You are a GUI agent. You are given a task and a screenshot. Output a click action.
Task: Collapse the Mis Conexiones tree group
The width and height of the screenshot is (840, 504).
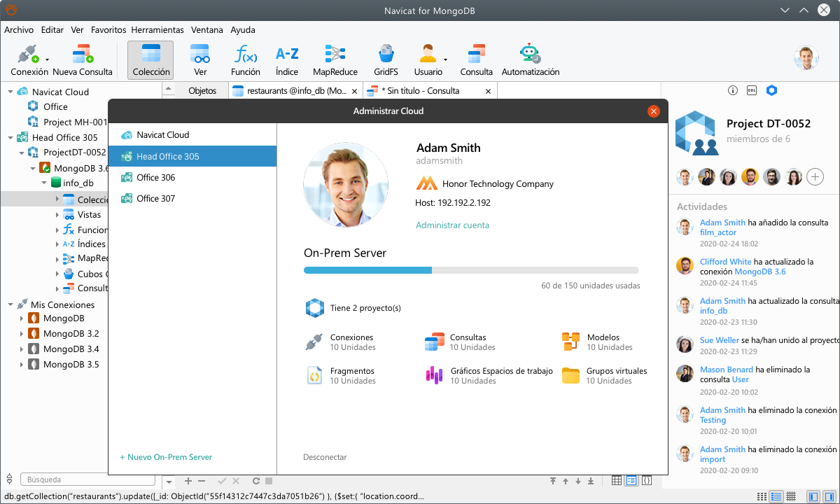click(x=10, y=305)
